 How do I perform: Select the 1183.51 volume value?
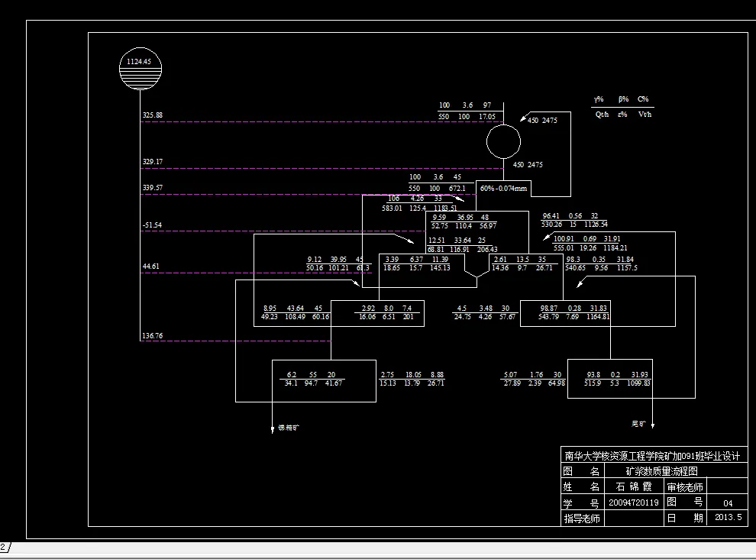point(445,208)
